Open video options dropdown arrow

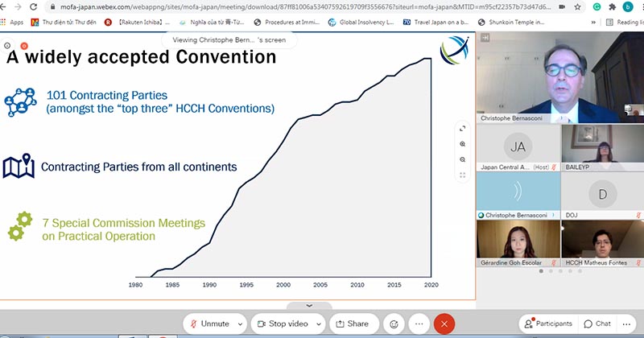[x=320, y=324]
